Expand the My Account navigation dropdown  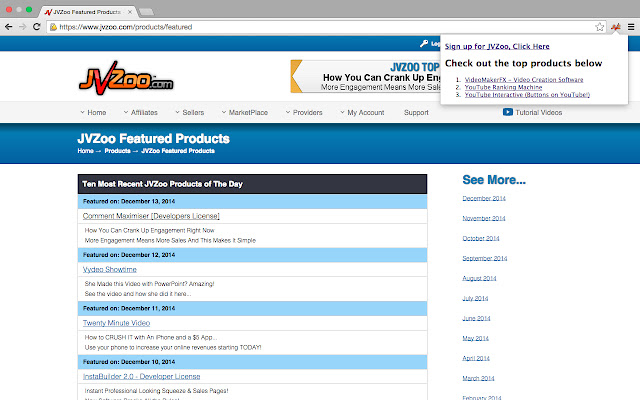362,112
